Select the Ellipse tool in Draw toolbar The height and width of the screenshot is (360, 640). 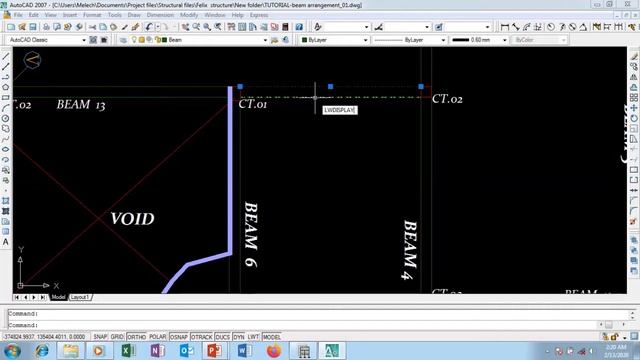point(6,149)
